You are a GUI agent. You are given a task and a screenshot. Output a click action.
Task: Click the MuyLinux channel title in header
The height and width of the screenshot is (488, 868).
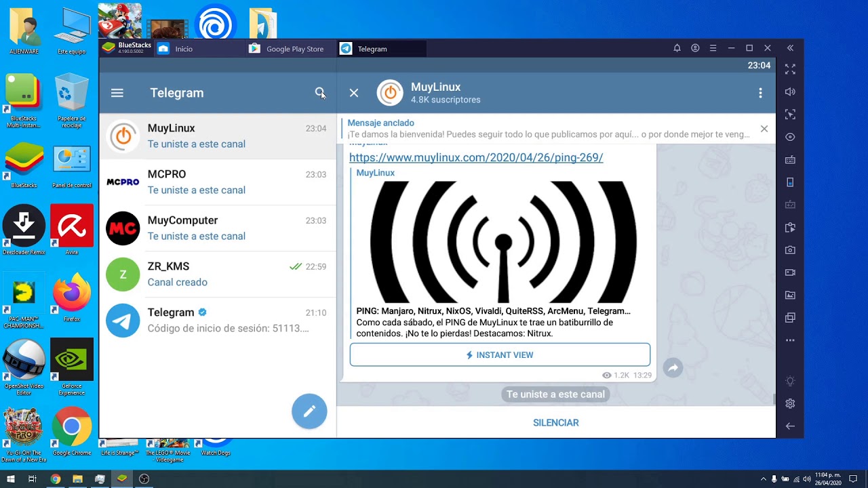pyautogui.click(x=436, y=87)
